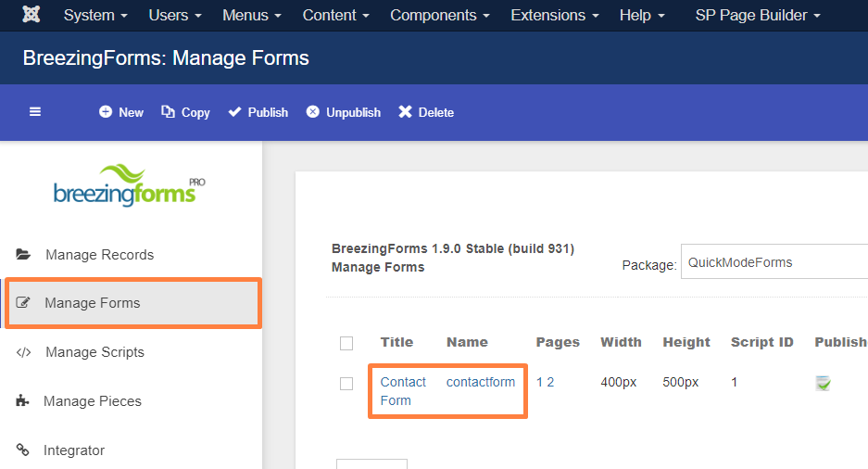868x469 pixels.
Task: Click the Height column header
Action: (x=686, y=342)
